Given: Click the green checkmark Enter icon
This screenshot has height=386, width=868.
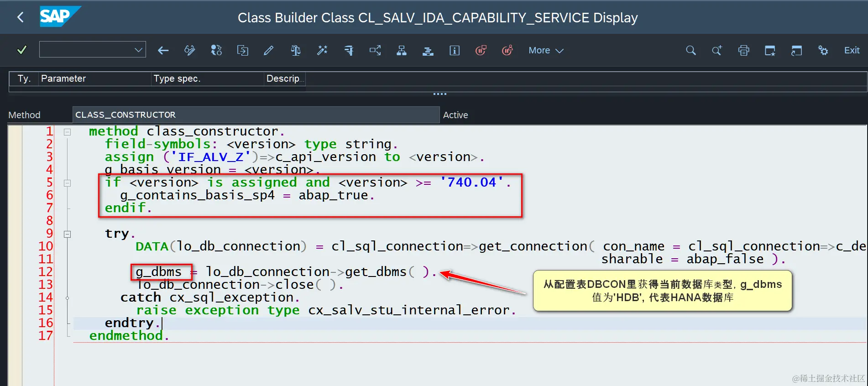Looking at the screenshot, I should (x=21, y=50).
